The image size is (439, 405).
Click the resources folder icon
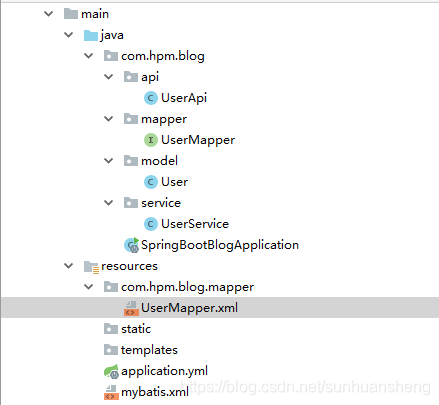pos(91,267)
